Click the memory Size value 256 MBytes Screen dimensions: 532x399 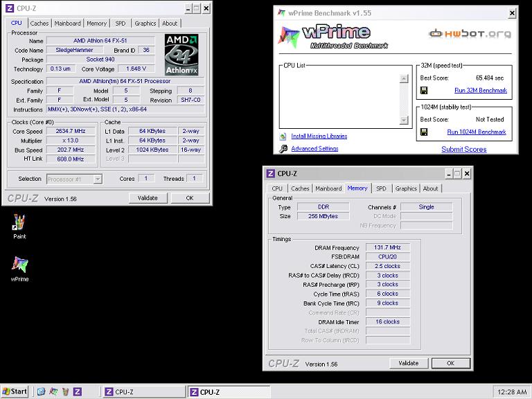(323, 216)
